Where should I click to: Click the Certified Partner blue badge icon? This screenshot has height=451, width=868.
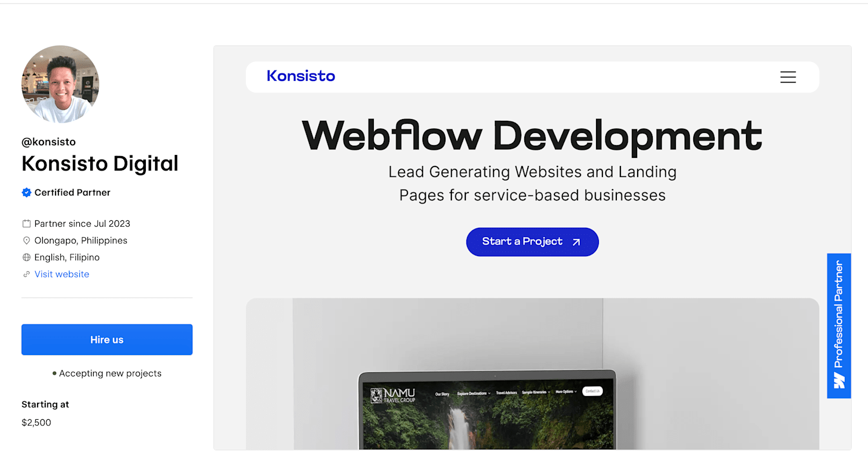click(26, 193)
